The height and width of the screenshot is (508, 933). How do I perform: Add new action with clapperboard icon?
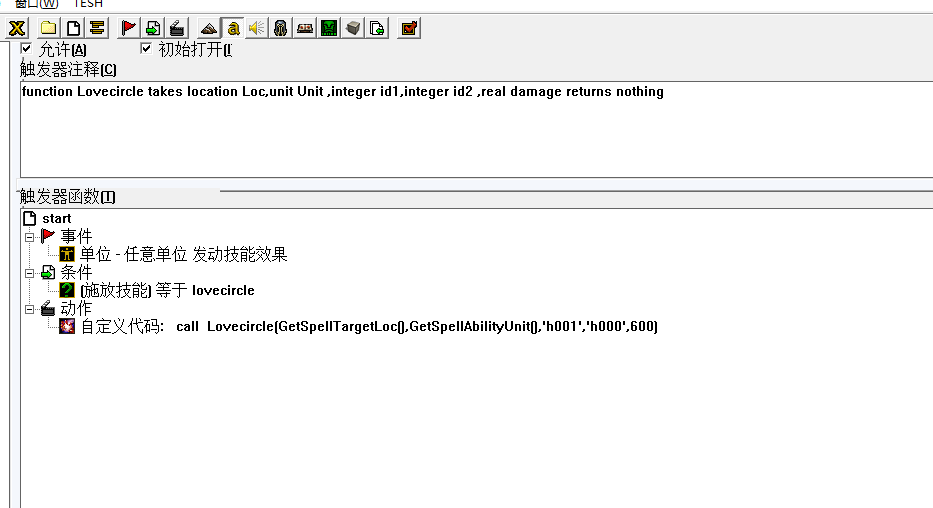[177, 28]
